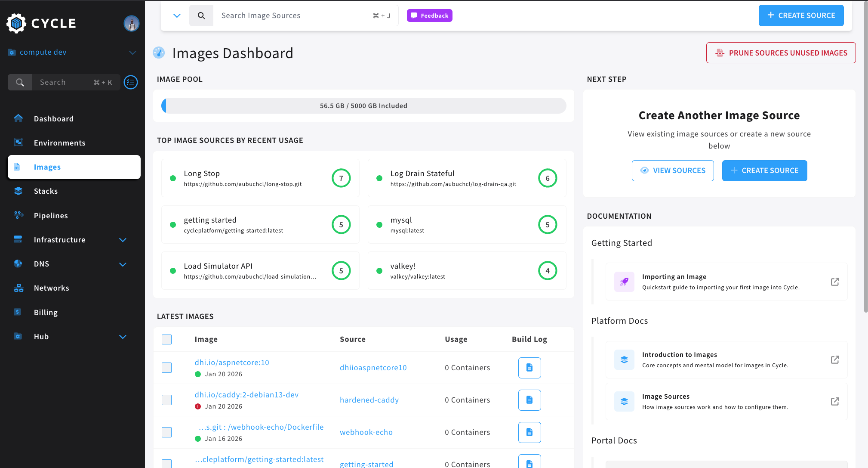
Task: Open the compute dev hub dropdown
Action: pyautogui.click(x=132, y=52)
